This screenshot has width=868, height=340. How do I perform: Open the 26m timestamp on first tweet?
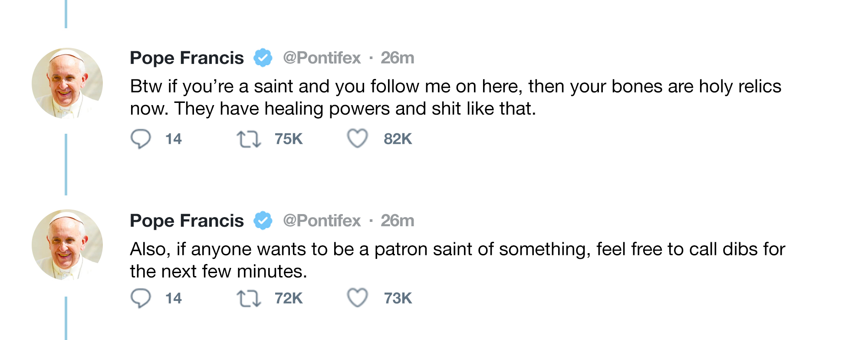[398, 58]
